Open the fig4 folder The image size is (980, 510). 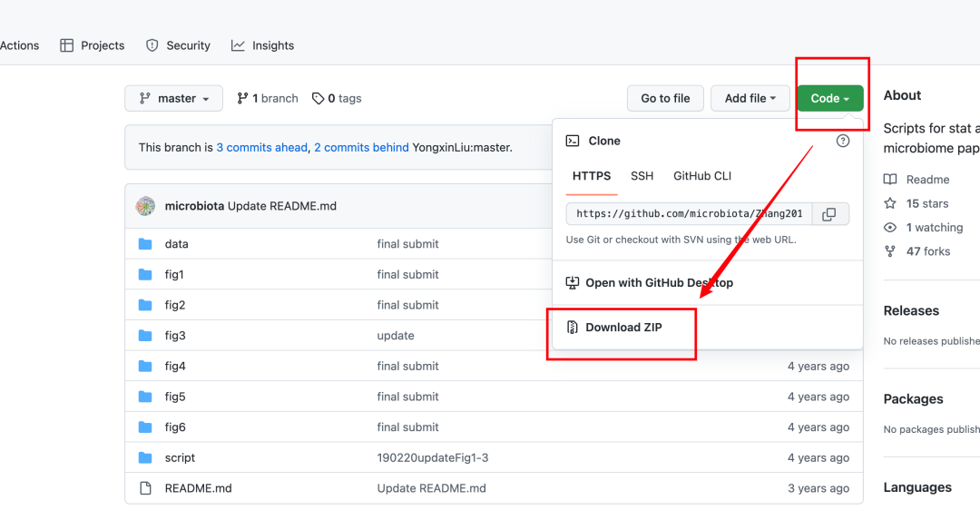[175, 367]
